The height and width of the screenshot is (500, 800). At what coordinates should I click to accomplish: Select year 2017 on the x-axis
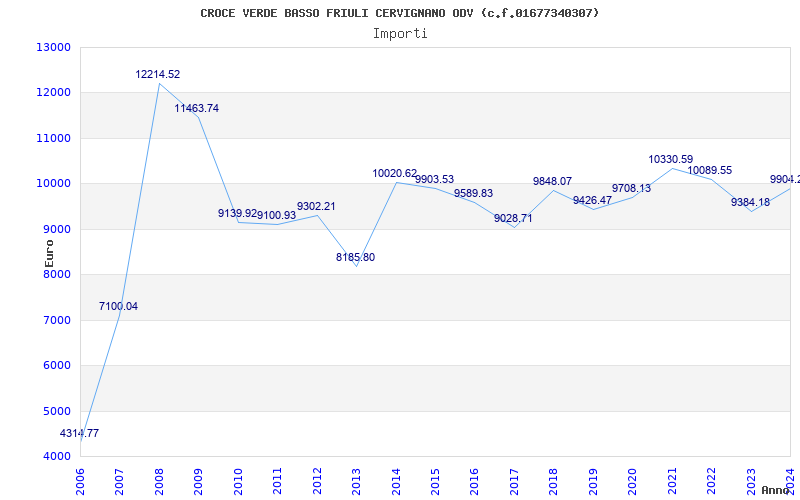[x=514, y=481]
